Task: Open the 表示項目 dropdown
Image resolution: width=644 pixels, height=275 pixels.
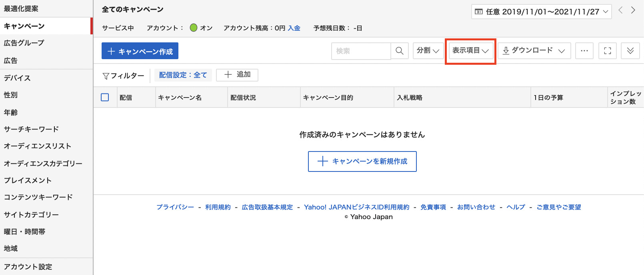Action: coord(470,51)
